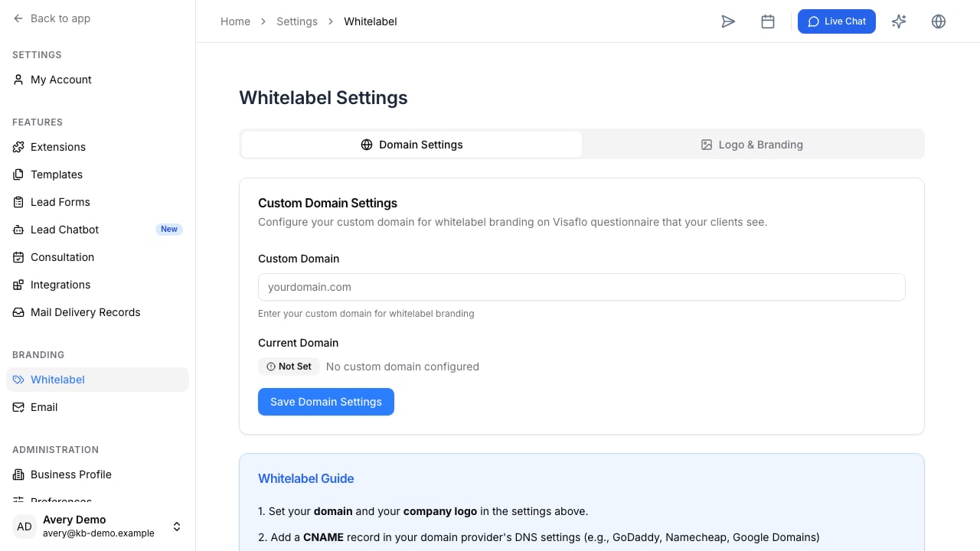Click the Integrations blocks icon
Viewport: 980px width, 551px height.
tap(18, 285)
